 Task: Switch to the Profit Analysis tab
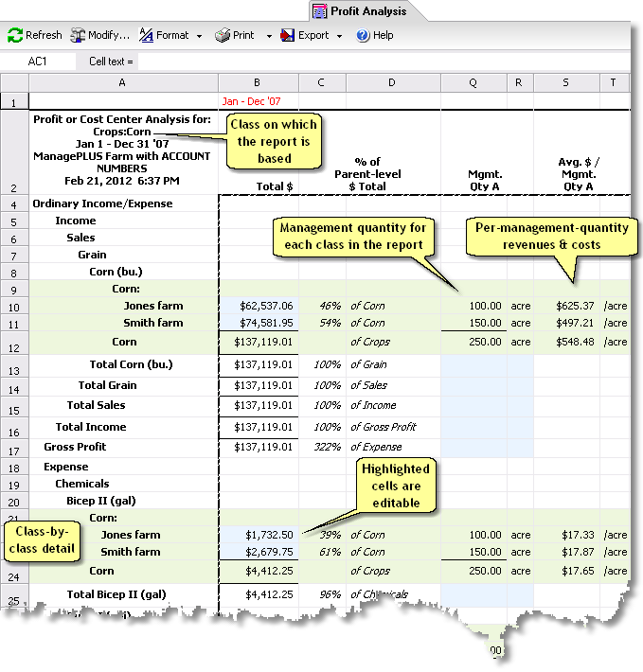(367, 11)
